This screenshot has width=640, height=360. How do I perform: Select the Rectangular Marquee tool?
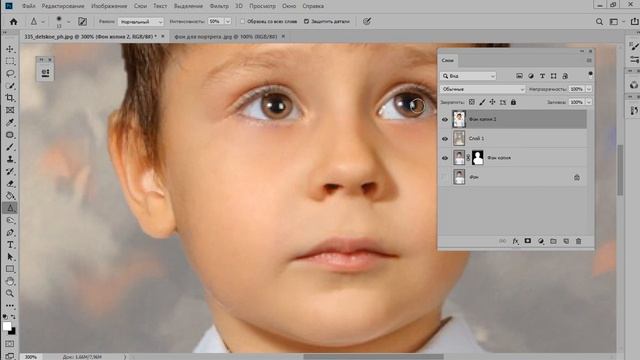pyautogui.click(x=10, y=61)
